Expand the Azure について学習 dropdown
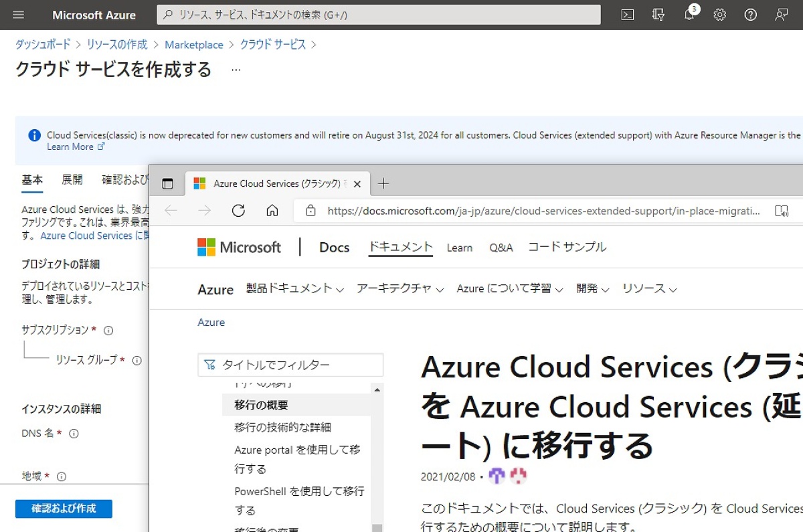 tap(510, 289)
